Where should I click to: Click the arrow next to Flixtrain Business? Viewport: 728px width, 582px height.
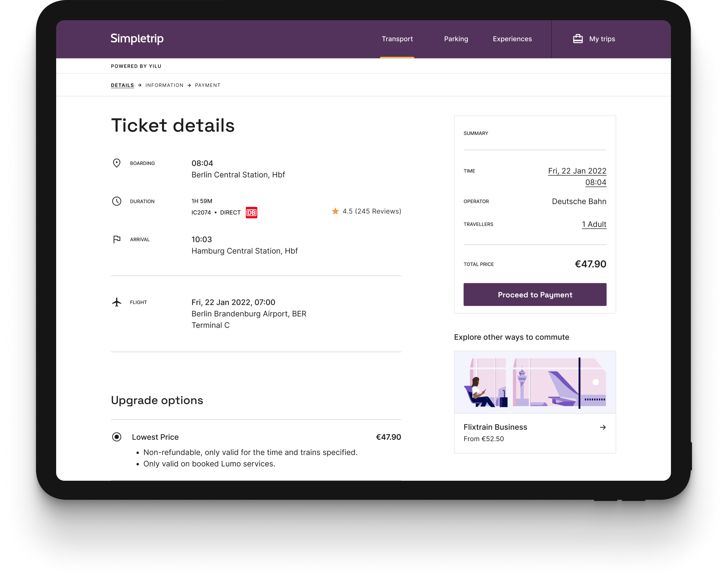tap(603, 427)
